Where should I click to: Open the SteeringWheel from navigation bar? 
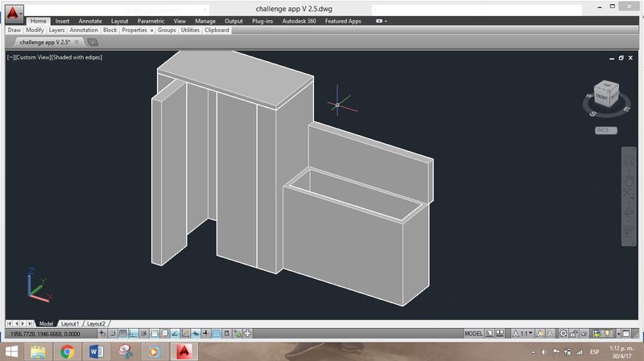point(629,160)
